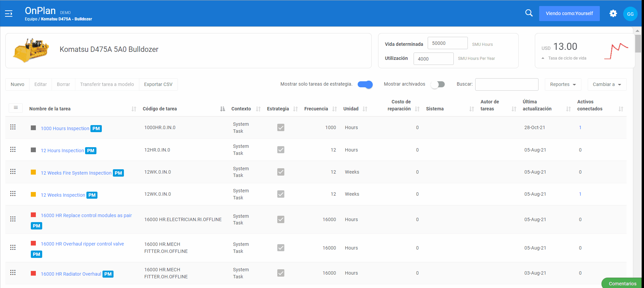Uncheck strategy box for 12 Hours Inspection
This screenshot has width=644, height=288.
(281, 150)
